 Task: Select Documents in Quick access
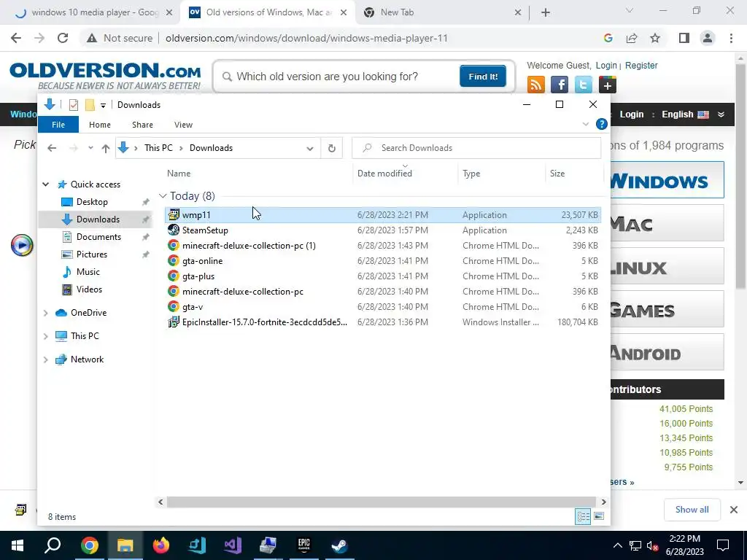[98, 237]
